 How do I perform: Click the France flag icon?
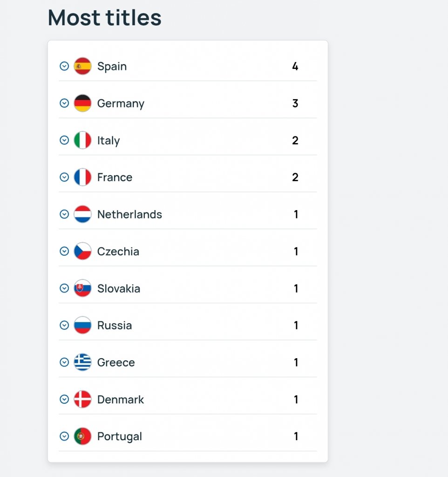pyautogui.click(x=82, y=177)
